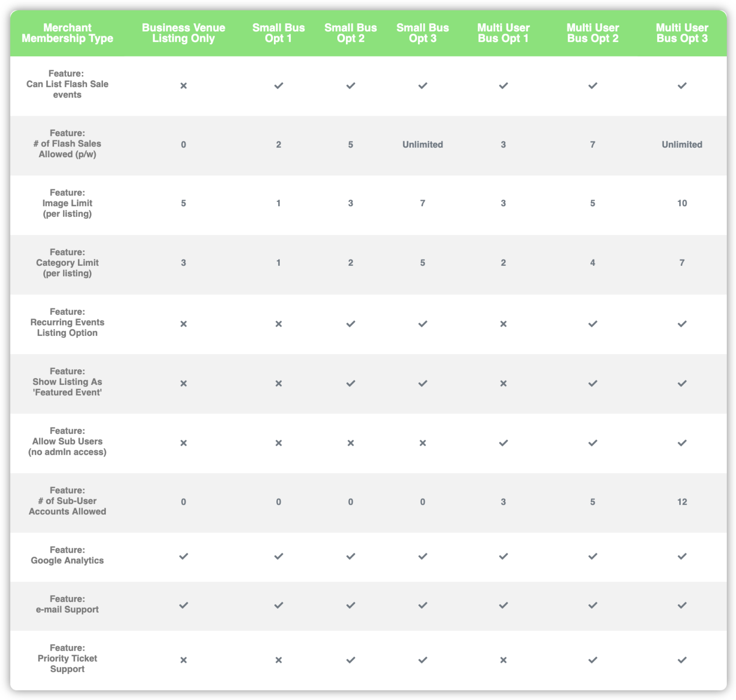Click the Google Analytics feature label
736x700 pixels.
point(67,555)
